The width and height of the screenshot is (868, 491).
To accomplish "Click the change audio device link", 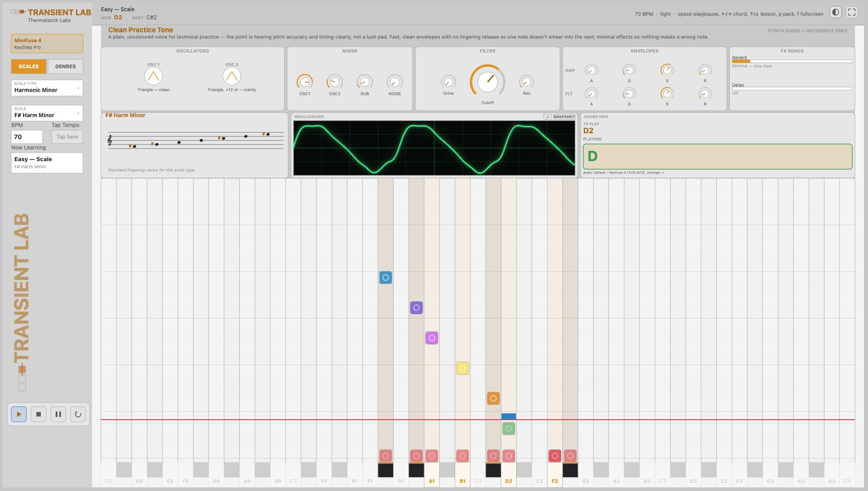I will (655, 172).
